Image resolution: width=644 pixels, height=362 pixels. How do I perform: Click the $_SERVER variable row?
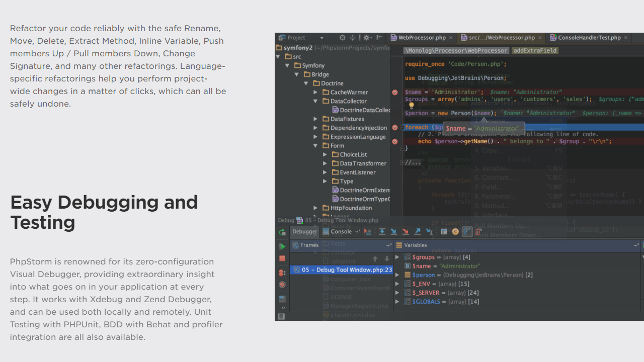pos(518,293)
